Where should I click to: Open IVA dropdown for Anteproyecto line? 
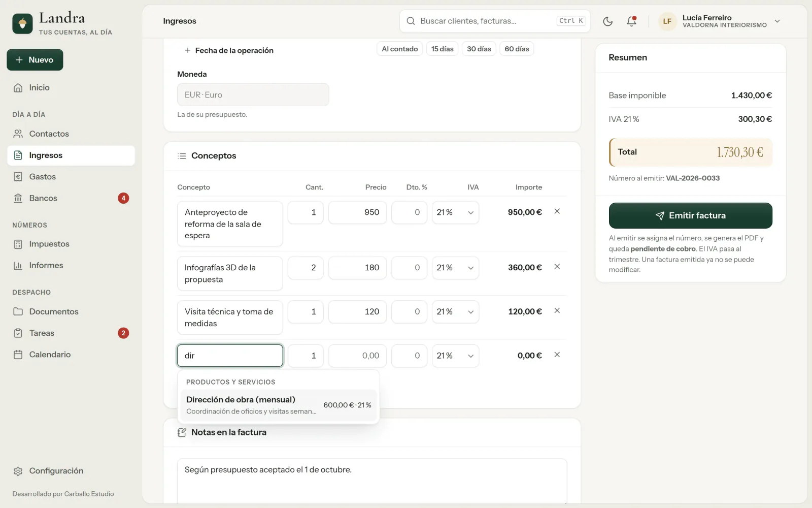tap(455, 212)
